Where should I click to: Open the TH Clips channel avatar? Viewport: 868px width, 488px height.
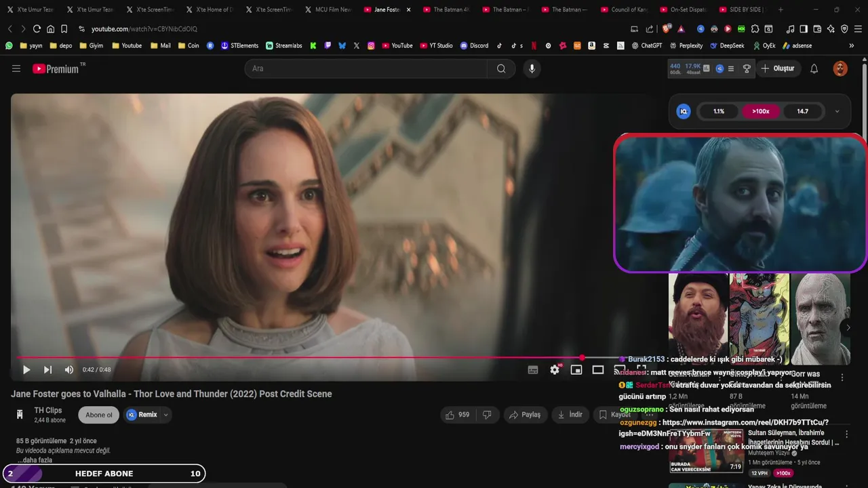pos(20,415)
